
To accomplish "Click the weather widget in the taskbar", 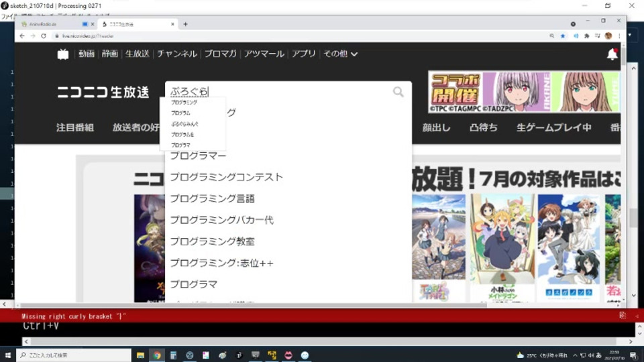I will point(542,355).
